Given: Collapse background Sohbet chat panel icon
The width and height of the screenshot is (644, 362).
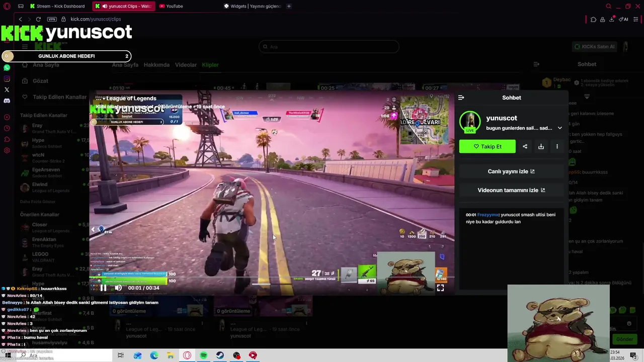Looking at the screenshot, I should click(536, 64).
